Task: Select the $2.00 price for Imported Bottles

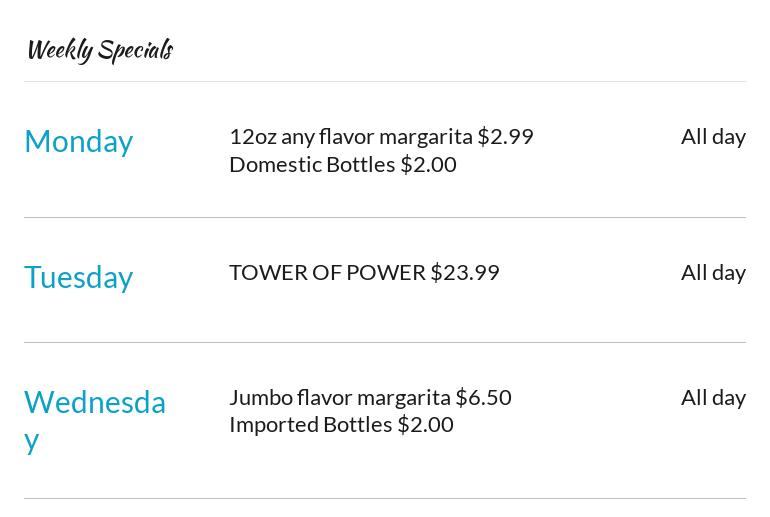Action: coord(425,424)
